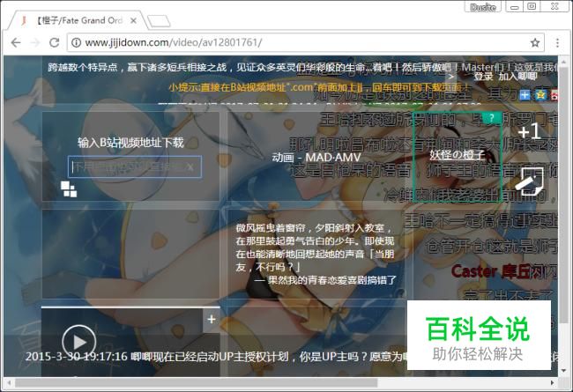Click the horizontal scrollbar left arrow
The width and height of the screenshot is (573, 392).
coord(10,383)
